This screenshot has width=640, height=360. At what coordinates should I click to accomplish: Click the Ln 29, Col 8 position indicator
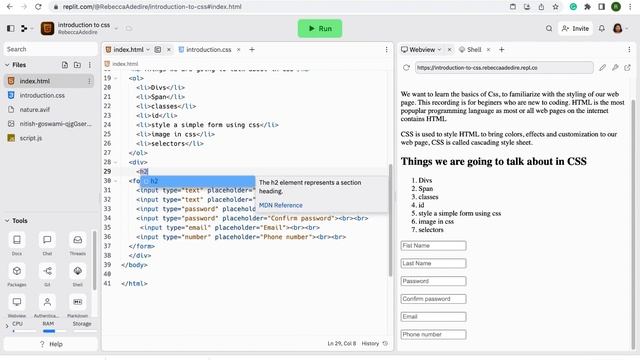pyautogui.click(x=341, y=344)
